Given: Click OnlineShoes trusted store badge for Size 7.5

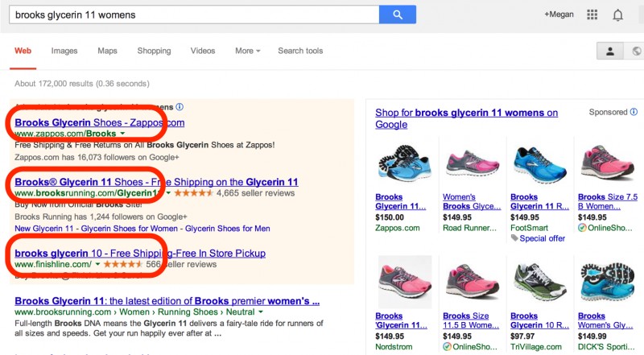Looking at the screenshot, I should coord(582,228).
